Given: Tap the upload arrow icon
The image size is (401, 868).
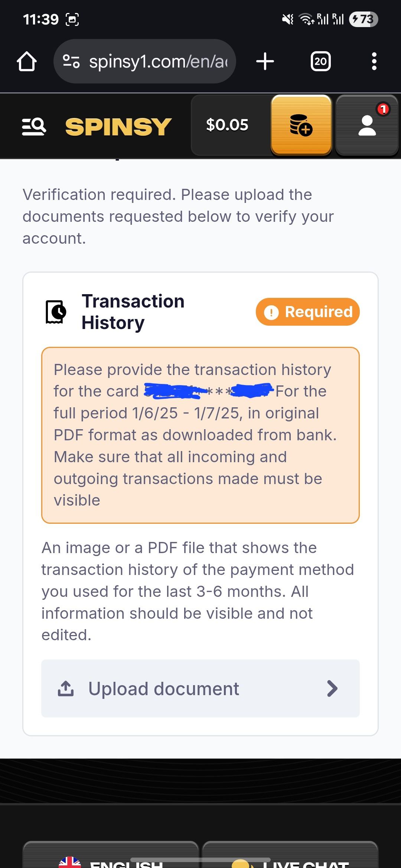Looking at the screenshot, I should (x=66, y=688).
